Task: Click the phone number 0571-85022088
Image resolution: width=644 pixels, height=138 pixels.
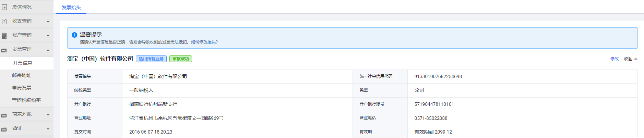Action: pyautogui.click(x=431, y=118)
